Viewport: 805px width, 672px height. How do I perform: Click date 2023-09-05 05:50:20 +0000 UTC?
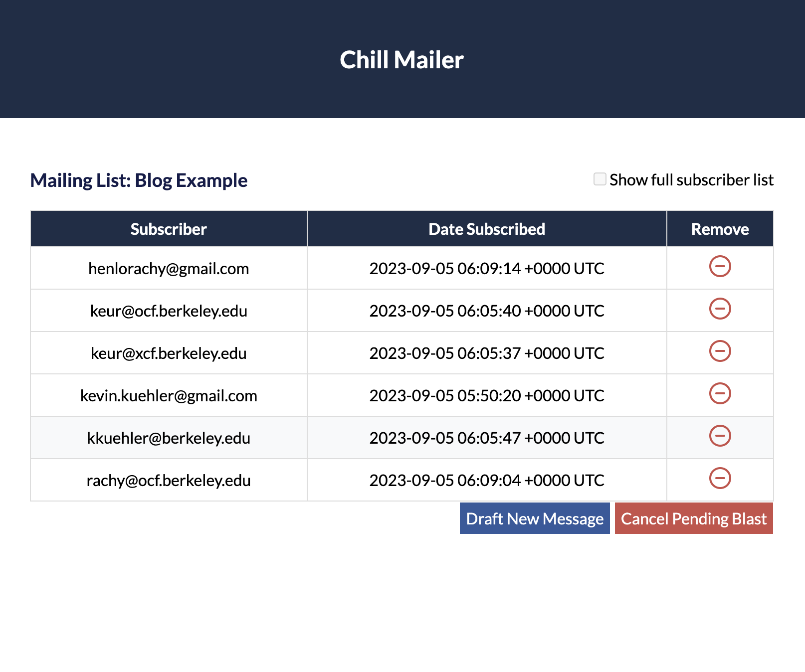coord(487,395)
